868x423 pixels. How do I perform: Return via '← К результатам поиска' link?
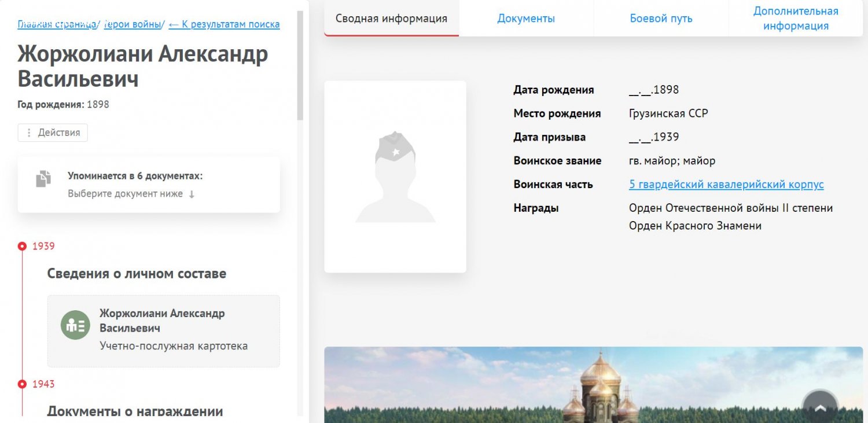(224, 24)
